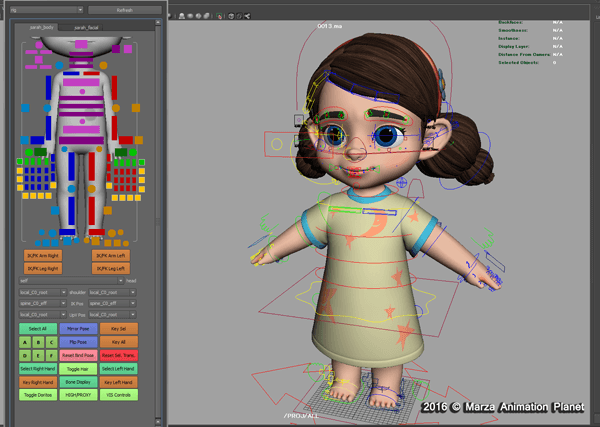Screen dimensions: 600x427
Task: Open the local_C0_root dropdown left of 'shoulder'
Action: click(43, 292)
